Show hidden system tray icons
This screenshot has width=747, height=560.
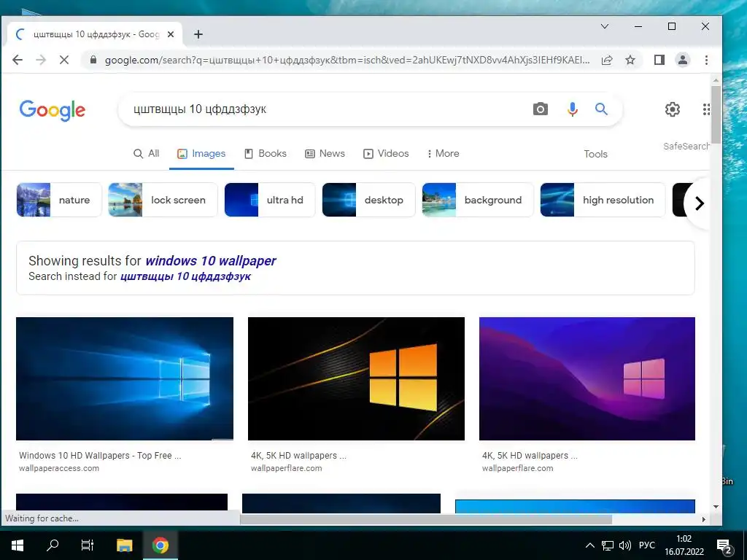click(589, 545)
